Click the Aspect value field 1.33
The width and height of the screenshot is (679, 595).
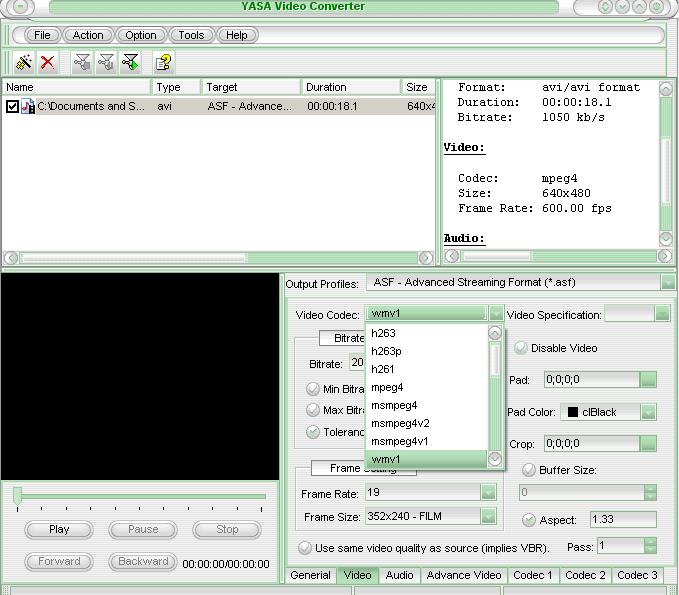[x=623, y=520]
